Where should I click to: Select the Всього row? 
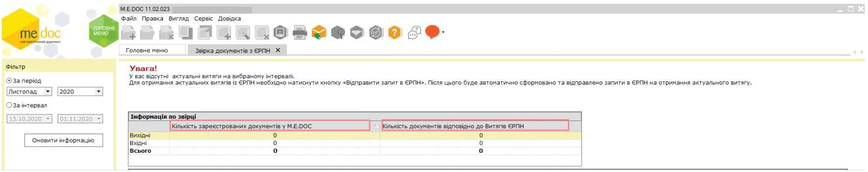coord(355,151)
